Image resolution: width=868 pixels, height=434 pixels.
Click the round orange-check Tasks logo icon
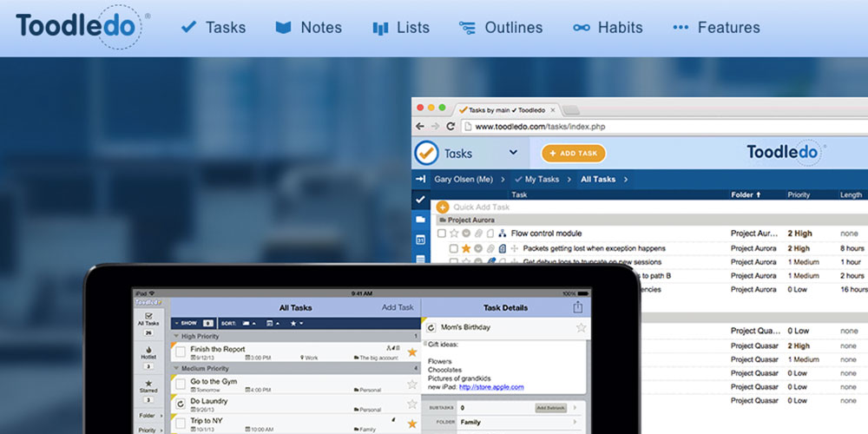426,154
